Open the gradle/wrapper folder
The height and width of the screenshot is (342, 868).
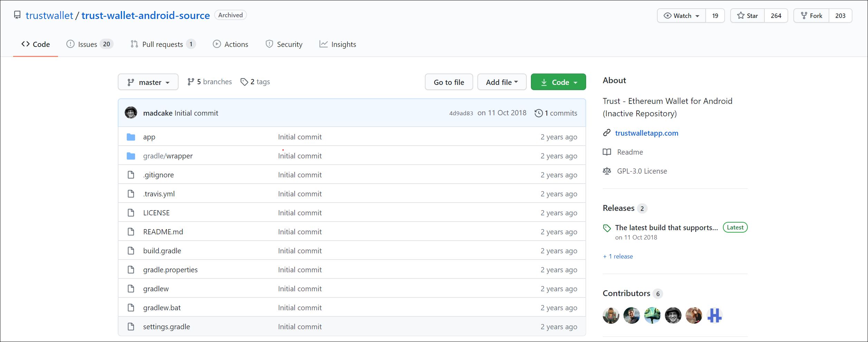(168, 156)
